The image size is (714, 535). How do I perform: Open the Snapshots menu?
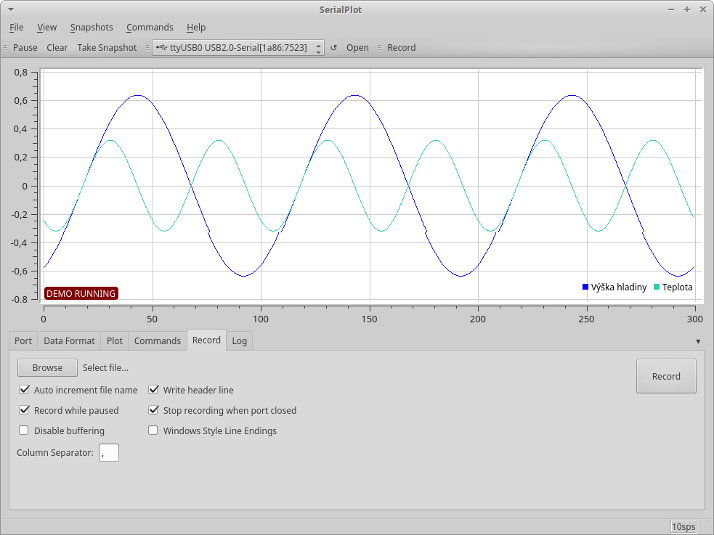[92, 27]
